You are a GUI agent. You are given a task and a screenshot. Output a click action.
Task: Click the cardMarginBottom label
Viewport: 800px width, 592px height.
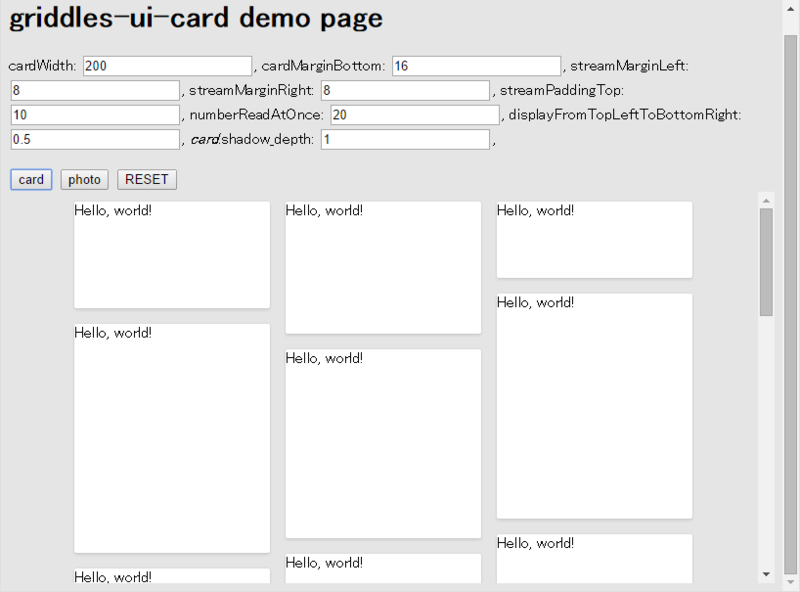323,66
